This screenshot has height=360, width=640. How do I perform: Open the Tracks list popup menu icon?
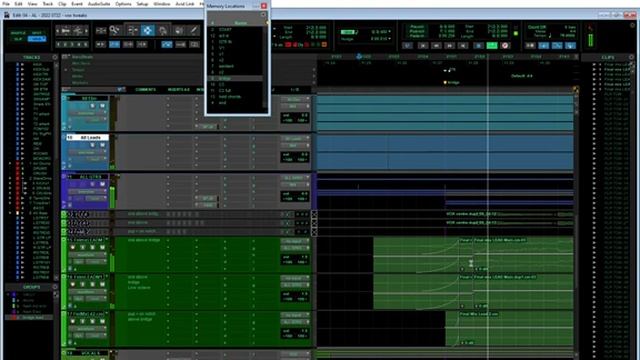click(x=55, y=58)
